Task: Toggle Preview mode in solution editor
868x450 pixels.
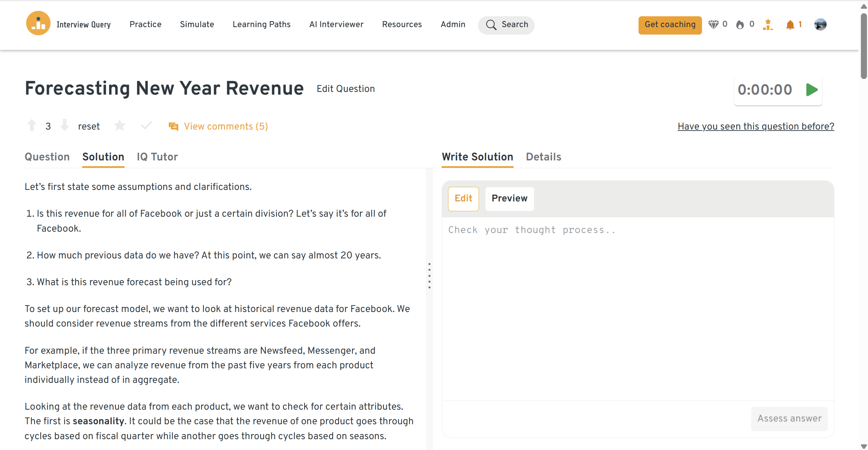Action: coord(509,199)
